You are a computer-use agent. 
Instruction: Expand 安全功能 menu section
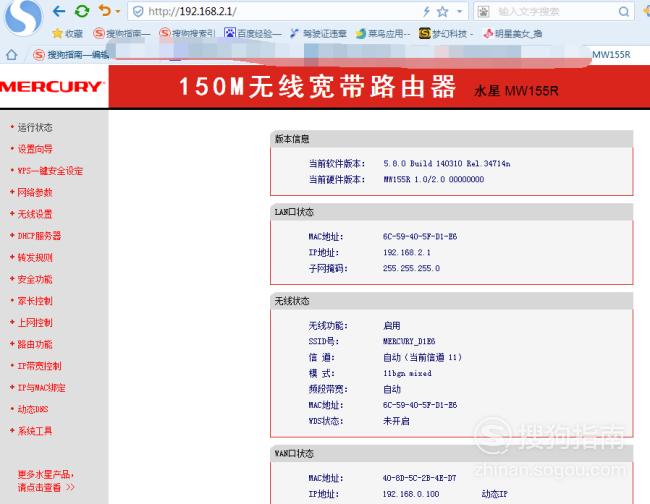point(35,279)
